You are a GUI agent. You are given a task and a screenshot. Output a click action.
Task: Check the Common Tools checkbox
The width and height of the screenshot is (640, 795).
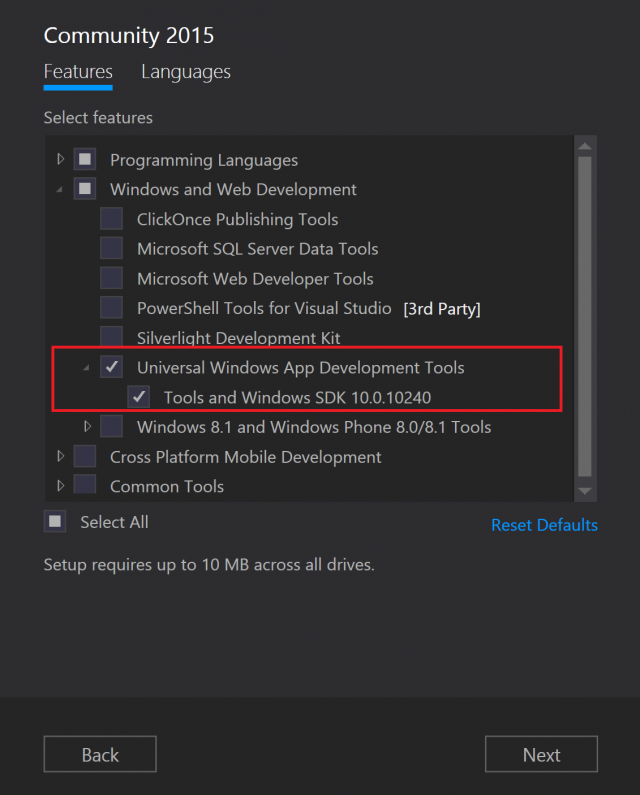click(x=85, y=485)
